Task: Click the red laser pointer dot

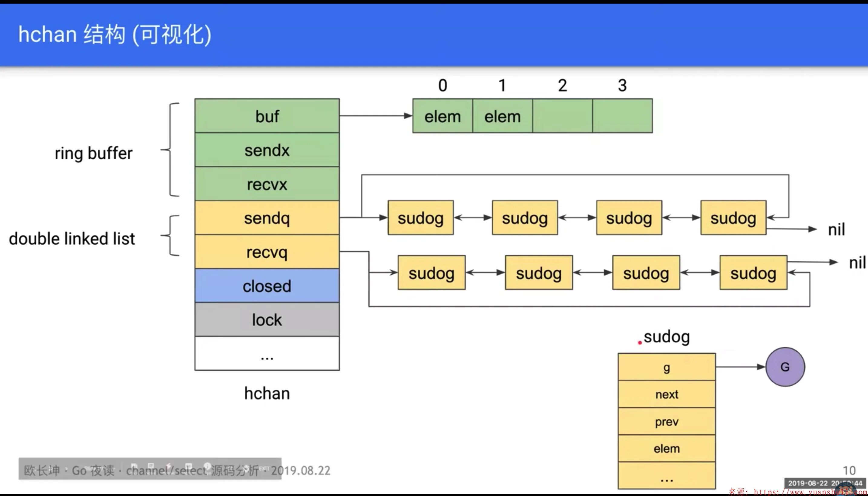Action: tap(640, 343)
